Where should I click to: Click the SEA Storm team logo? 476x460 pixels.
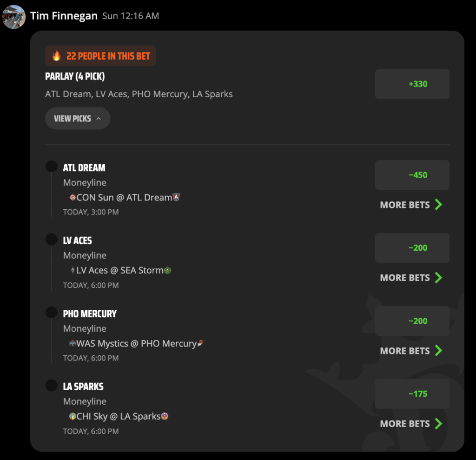[x=167, y=270]
